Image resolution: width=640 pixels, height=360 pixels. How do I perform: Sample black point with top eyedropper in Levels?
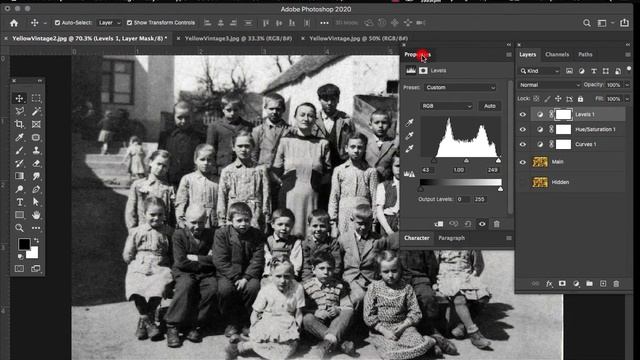click(409, 122)
